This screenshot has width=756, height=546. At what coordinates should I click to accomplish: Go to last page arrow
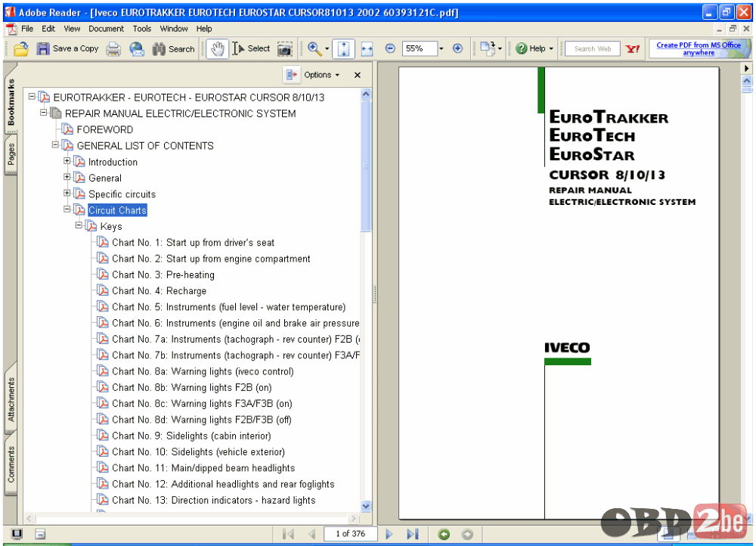tap(413, 534)
